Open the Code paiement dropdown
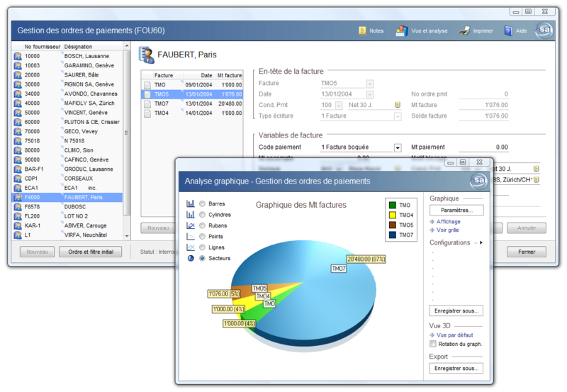The height and width of the screenshot is (392, 567). point(398,147)
